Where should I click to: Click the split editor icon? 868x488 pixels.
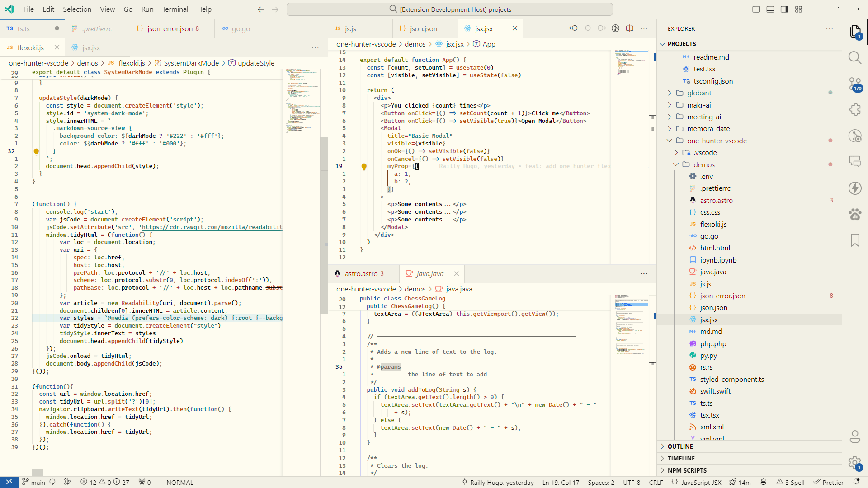pyautogui.click(x=631, y=28)
